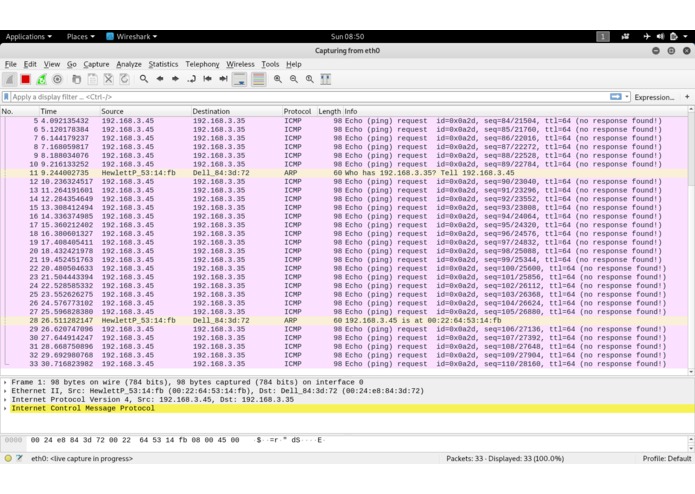Screen dimensions: 695x494
Task: Go to the previous packet arrow
Action: pyautogui.click(x=160, y=79)
